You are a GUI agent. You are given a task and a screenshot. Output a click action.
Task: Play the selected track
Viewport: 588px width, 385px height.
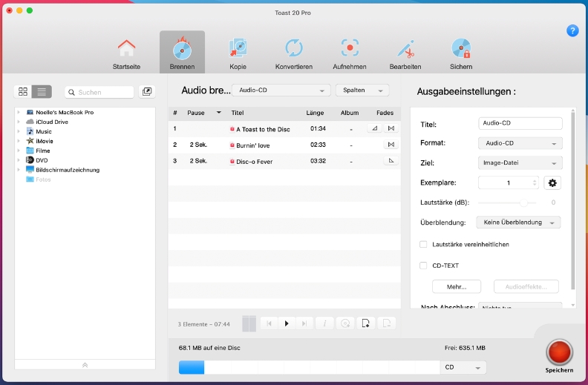point(287,323)
